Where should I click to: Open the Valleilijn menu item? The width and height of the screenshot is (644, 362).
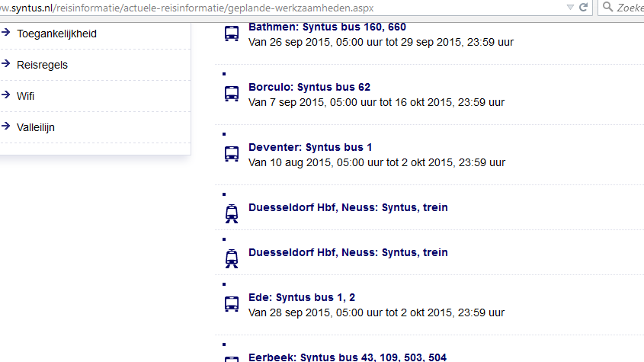[x=36, y=127]
